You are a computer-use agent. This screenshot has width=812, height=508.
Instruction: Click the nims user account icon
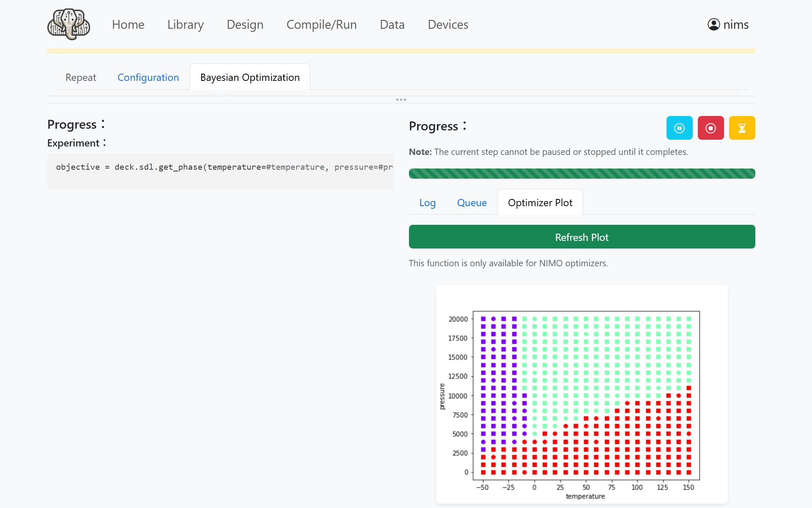click(x=713, y=25)
